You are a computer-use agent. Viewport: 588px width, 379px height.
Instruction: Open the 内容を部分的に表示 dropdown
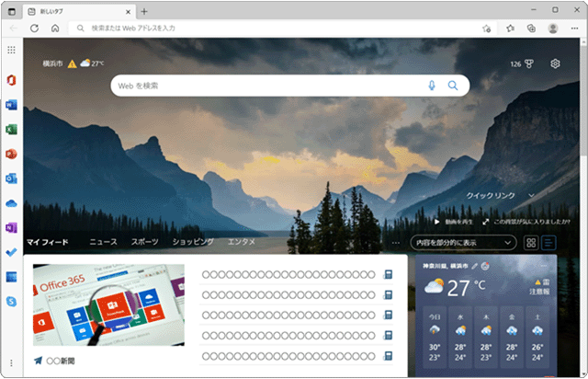[x=463, y=243]
